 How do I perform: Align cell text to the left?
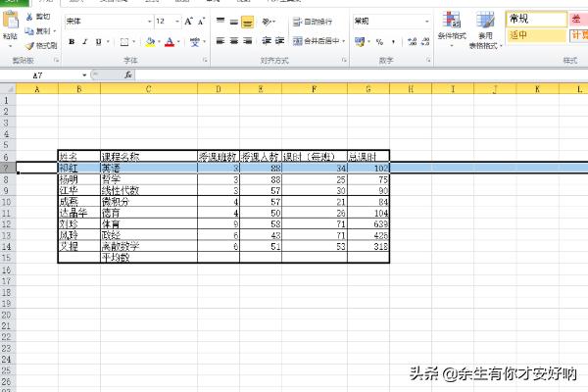(x=220, y=40)
